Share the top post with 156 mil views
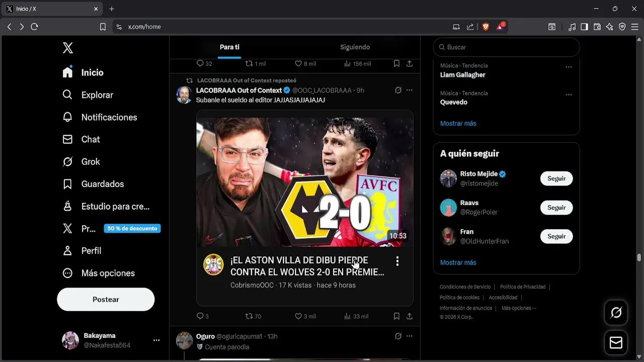644x362 pixels. click(x=410, y=64)
